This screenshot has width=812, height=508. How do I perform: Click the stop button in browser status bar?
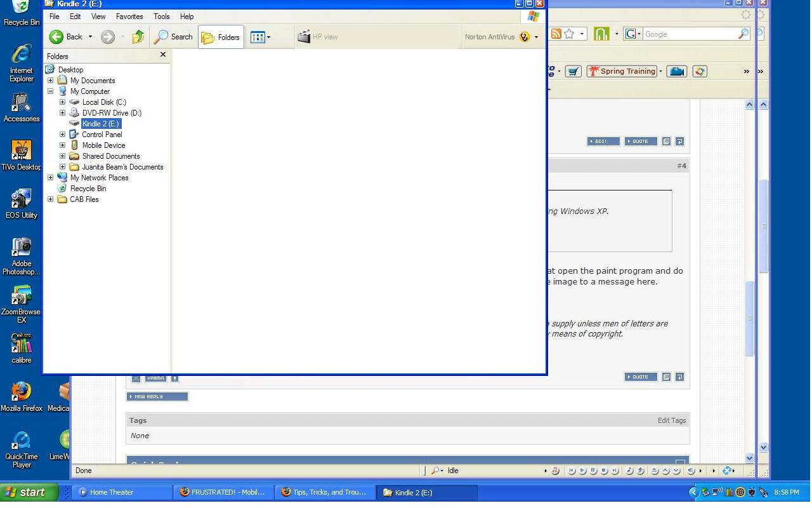point(604,471)
